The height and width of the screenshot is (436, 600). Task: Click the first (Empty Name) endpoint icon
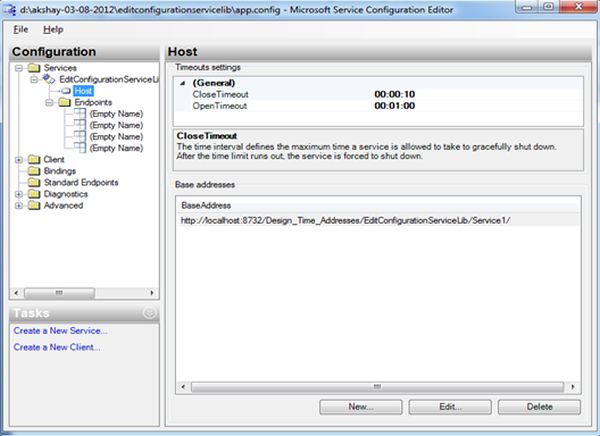(x=80, y=113)
